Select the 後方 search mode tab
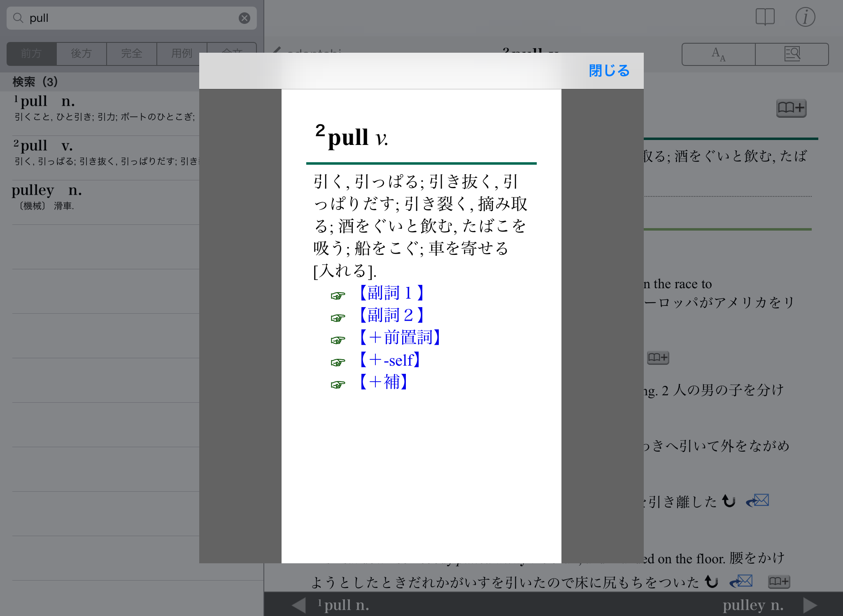Viewport: 843px width, 616px height. (82, 54)
